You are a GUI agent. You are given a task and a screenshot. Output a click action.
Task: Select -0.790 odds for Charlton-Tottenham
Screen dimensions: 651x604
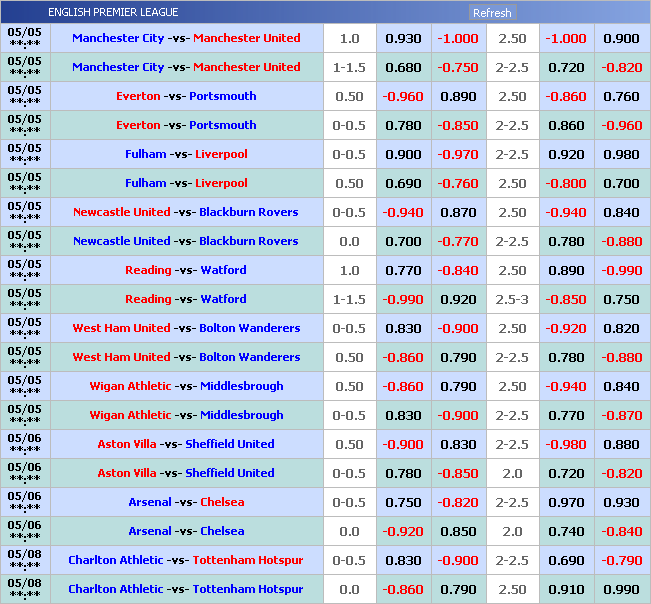point(621,560)
